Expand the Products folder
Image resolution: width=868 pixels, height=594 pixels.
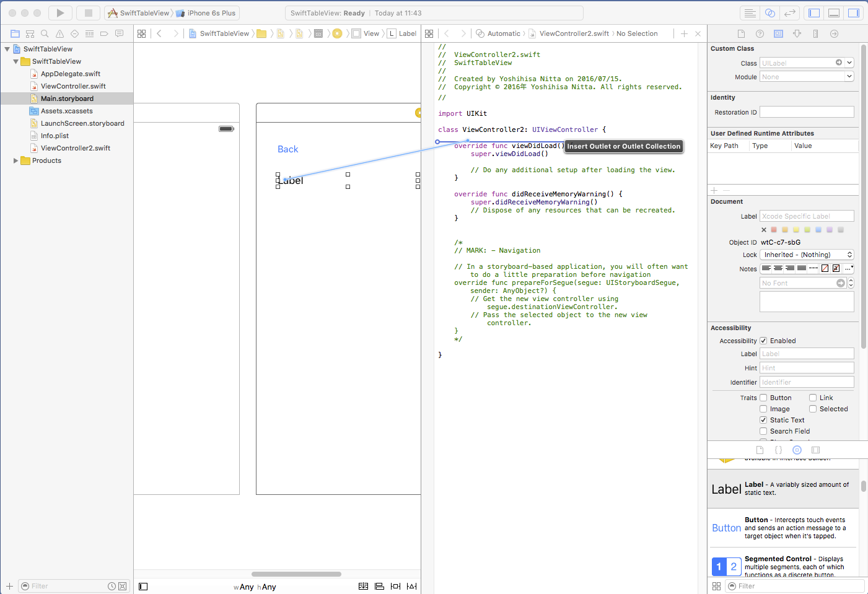(15, 160)
